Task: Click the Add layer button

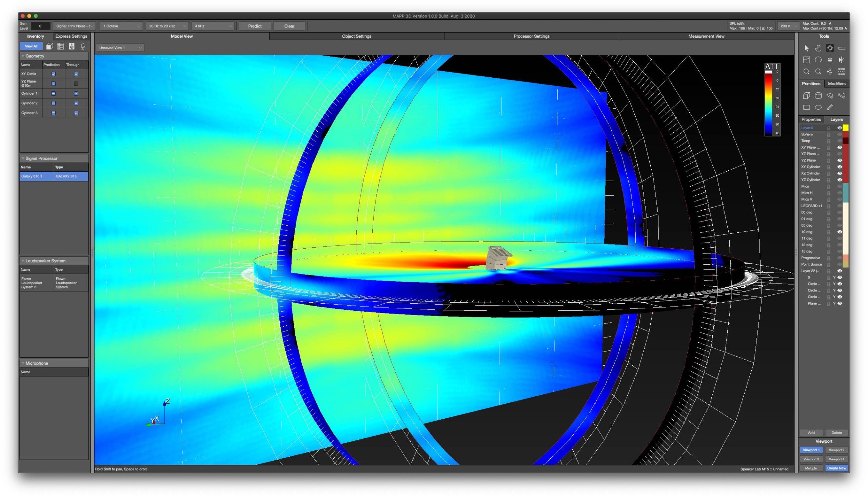Action: click(811, 433)
